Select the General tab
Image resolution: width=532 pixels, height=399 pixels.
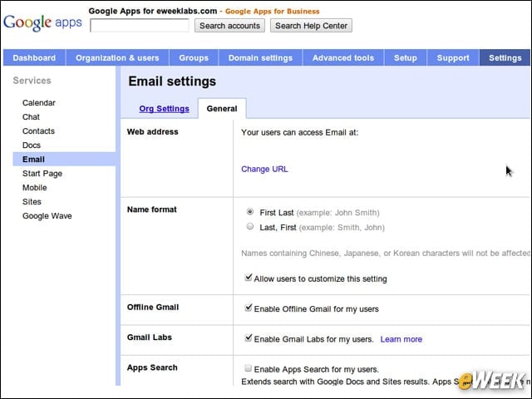(222, 109)
